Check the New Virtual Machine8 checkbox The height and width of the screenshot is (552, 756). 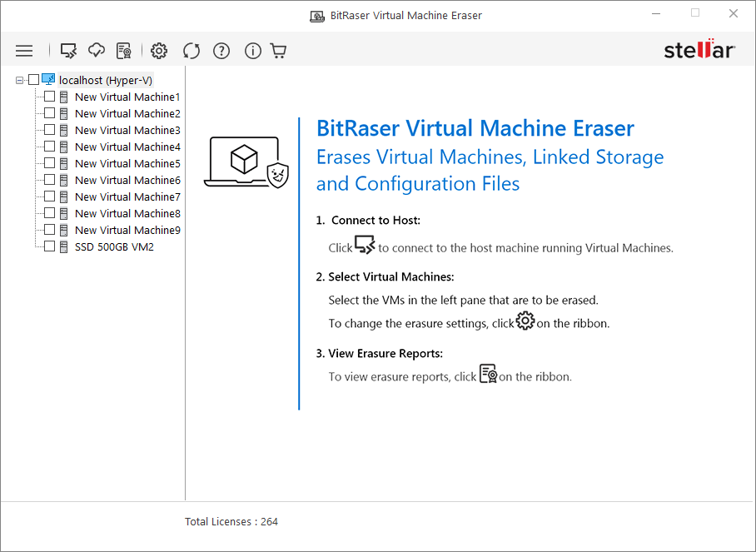(50, 212)
